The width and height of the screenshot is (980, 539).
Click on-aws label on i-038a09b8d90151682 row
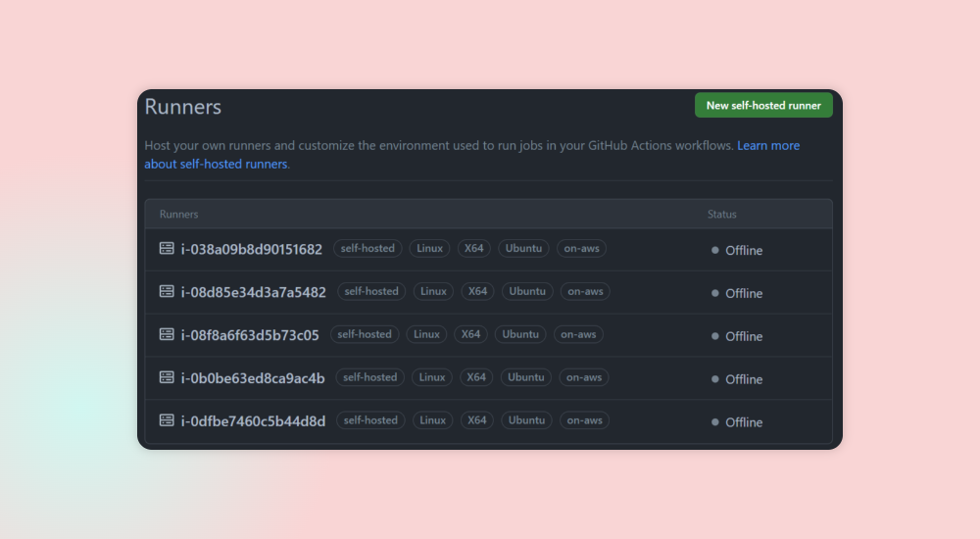(x=581, y=248)
